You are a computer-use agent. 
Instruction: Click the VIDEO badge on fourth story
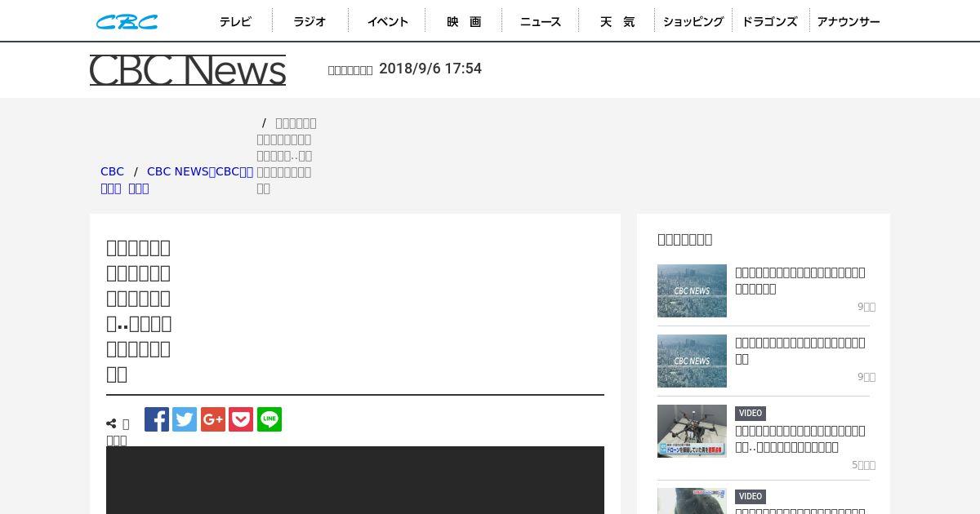(x=751, y=497)
